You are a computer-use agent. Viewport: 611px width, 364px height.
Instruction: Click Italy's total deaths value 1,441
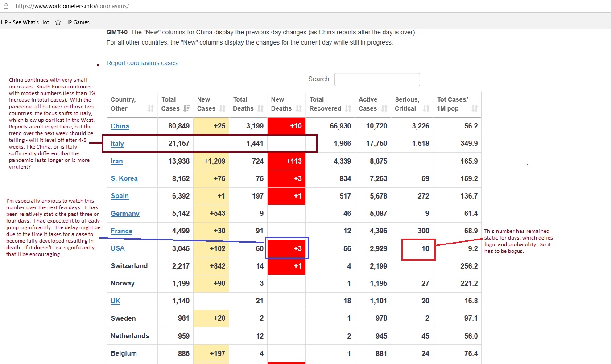[255, 144]
